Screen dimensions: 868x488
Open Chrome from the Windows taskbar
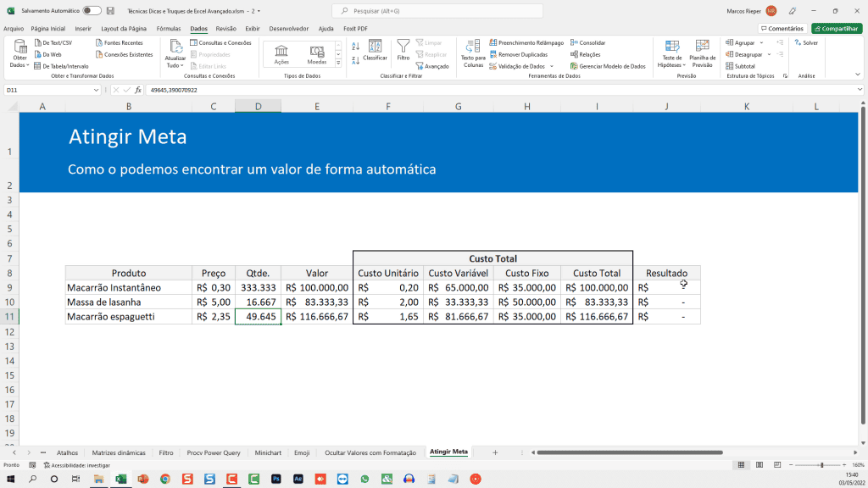coord(164,479)
